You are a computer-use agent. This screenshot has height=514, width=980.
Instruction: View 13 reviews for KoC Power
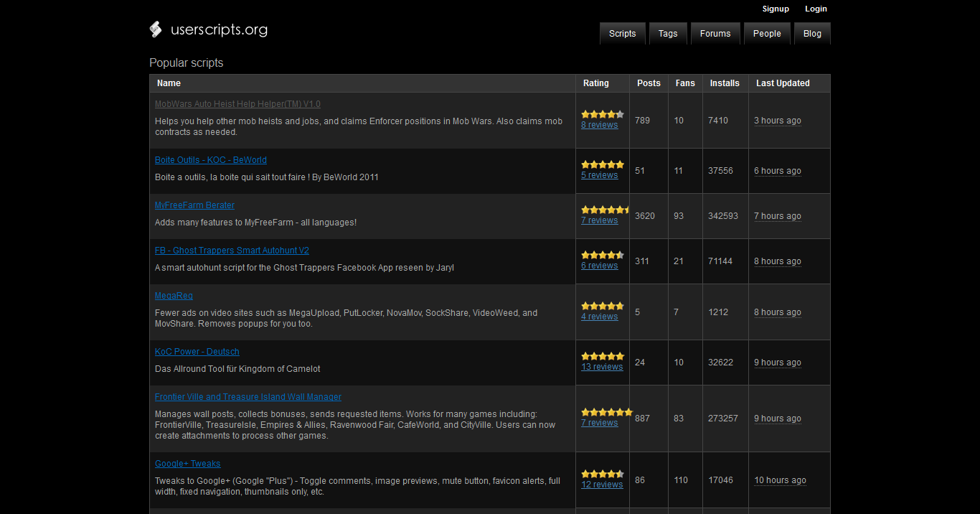click(x=602, y=367)
